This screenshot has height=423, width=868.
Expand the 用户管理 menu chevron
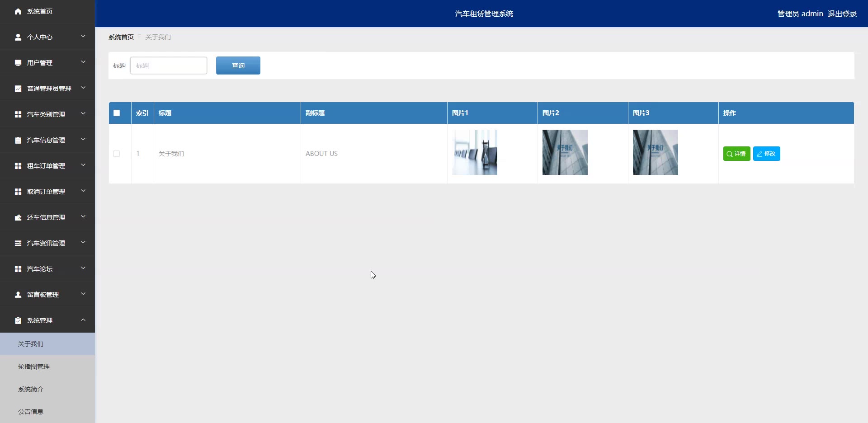[83, 62]
